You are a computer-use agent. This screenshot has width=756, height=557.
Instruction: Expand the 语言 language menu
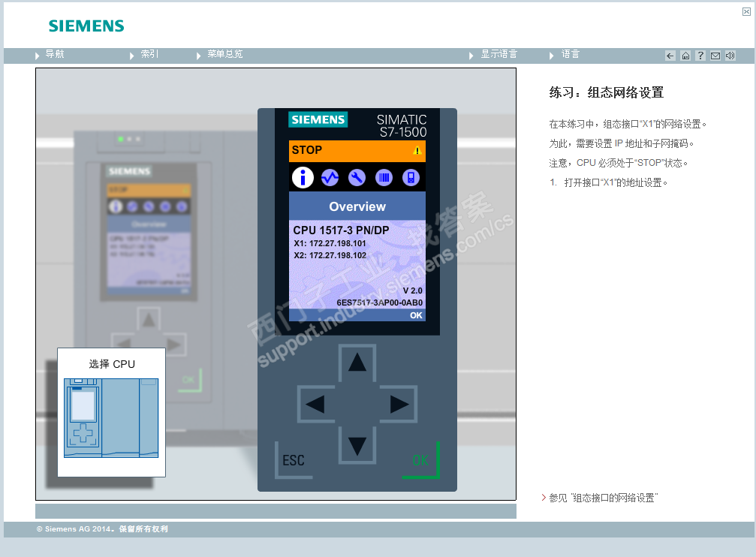565,55
